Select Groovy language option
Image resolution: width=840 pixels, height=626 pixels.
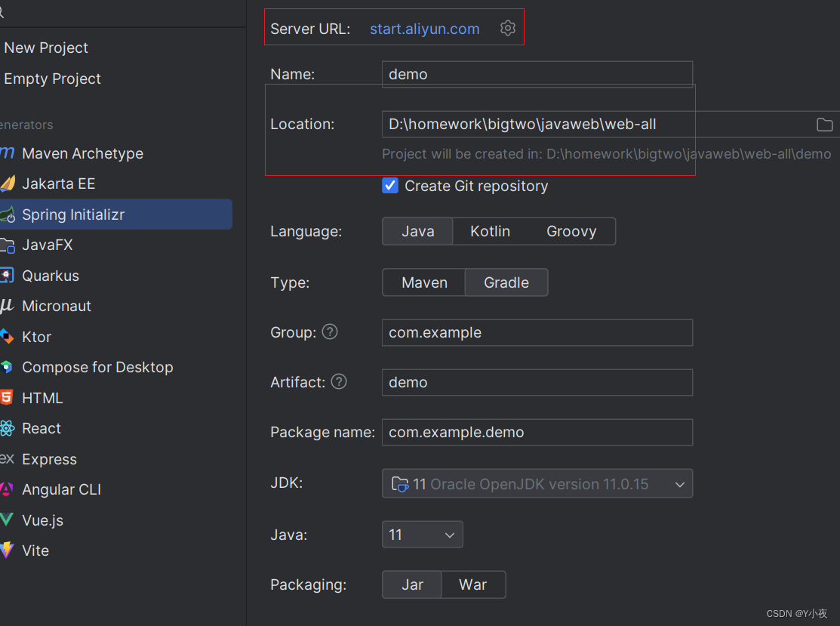(x=571, y=231)
